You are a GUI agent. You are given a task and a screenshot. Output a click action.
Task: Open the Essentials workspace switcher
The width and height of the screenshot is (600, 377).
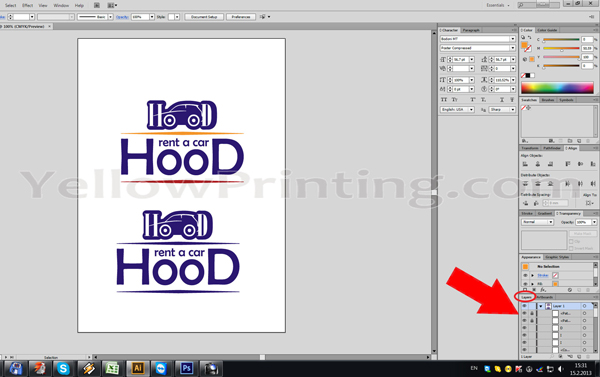pyautogui.click(x=498, y=5)
